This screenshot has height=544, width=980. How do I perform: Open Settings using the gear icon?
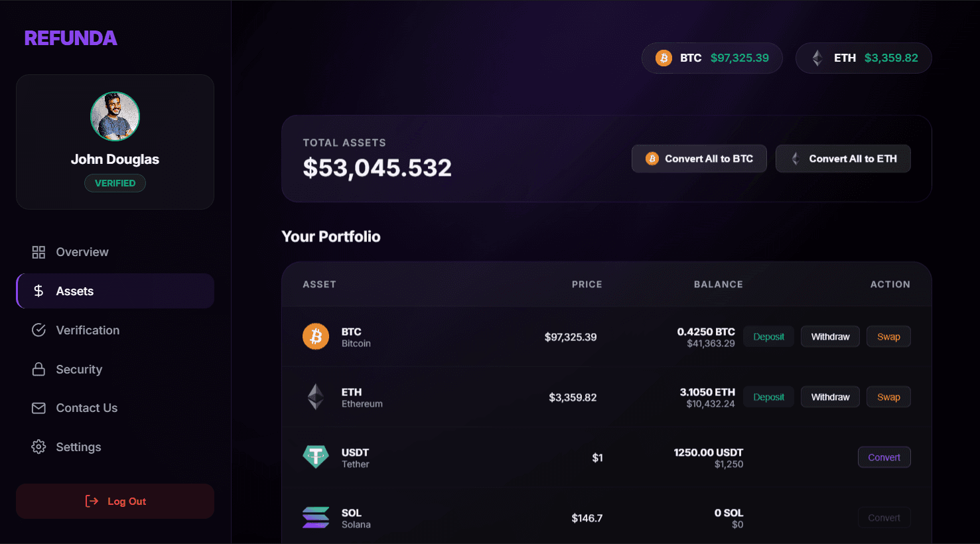pyautogui.click(x=38, y=446)
